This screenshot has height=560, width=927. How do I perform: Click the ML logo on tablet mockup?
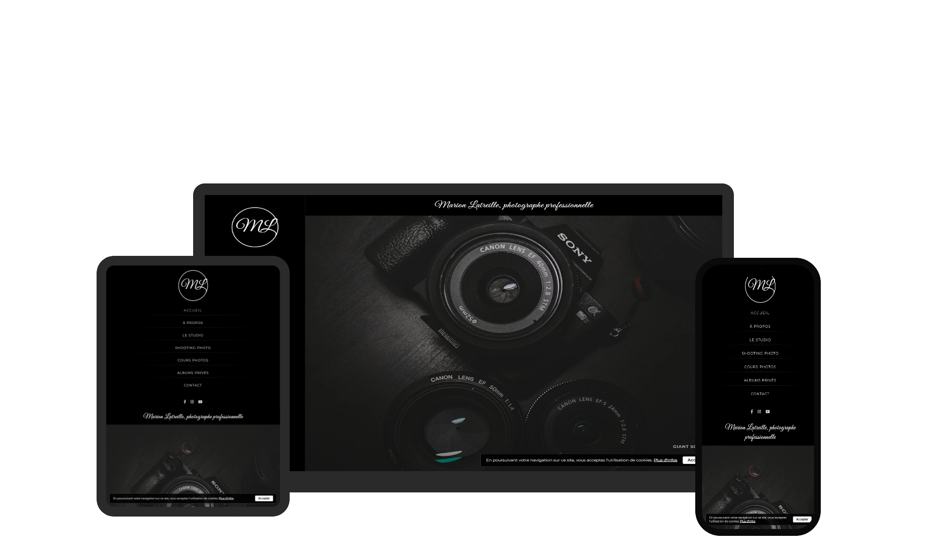(193, 285)
